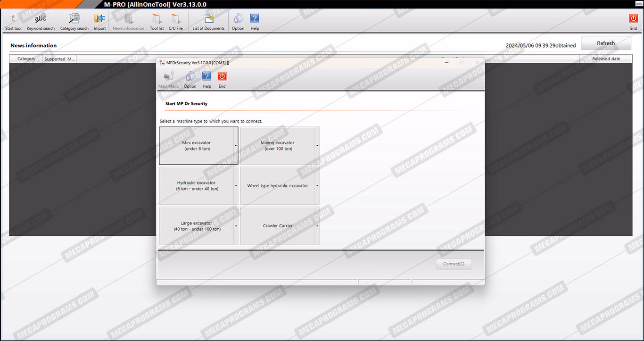Select Wheel type hydraulic excavator
Screen dimensions: 644x341
(277, 186)
